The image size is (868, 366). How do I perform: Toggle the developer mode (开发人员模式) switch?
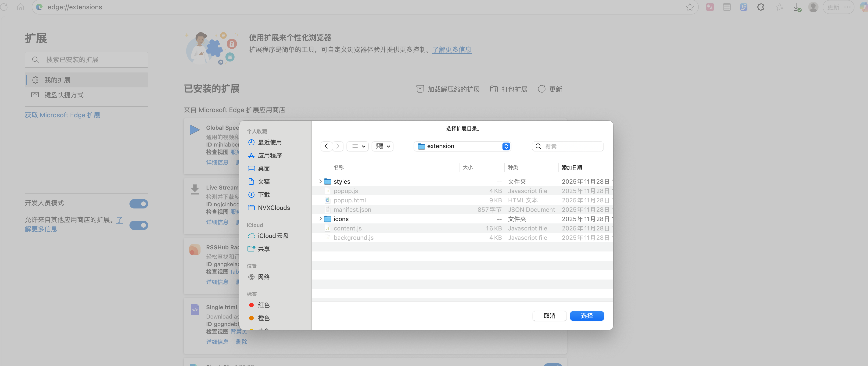point(139,204)
